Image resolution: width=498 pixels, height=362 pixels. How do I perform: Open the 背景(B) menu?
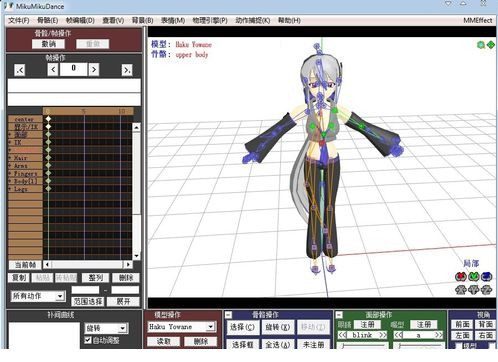(x=142, y=21)
